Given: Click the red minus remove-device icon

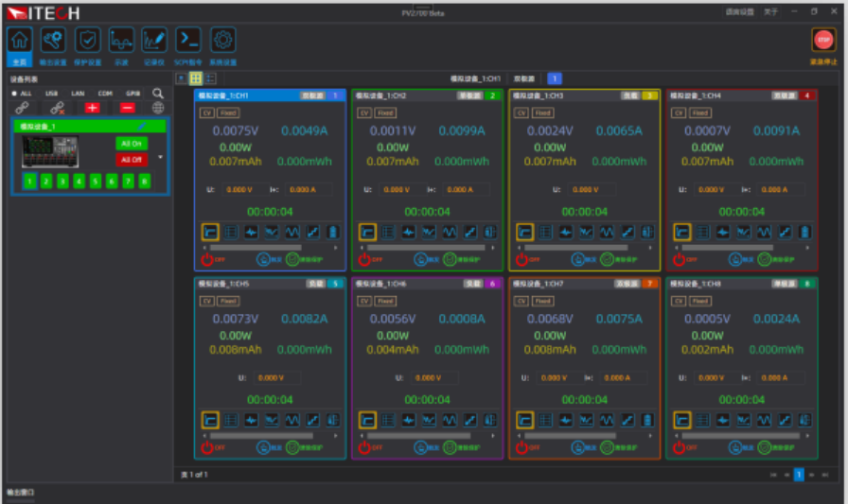Looking at the screenshot, I should click(128, 109).
